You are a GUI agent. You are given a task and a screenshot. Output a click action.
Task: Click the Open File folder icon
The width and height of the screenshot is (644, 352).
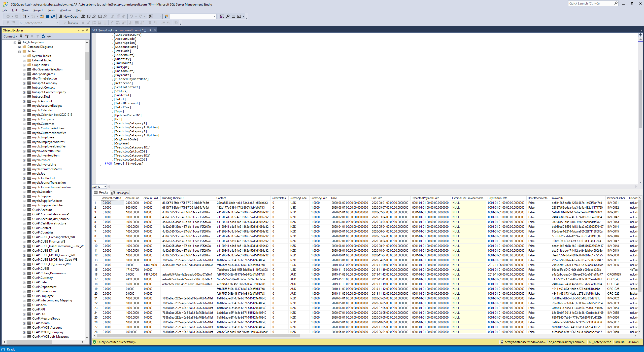(x=42, y=16)
